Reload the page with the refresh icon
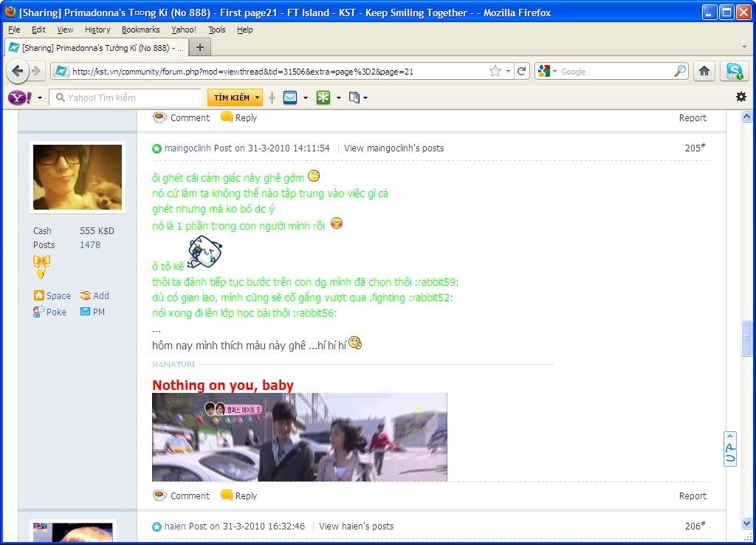Screen dimensions: 756x545 pos(521,72)
